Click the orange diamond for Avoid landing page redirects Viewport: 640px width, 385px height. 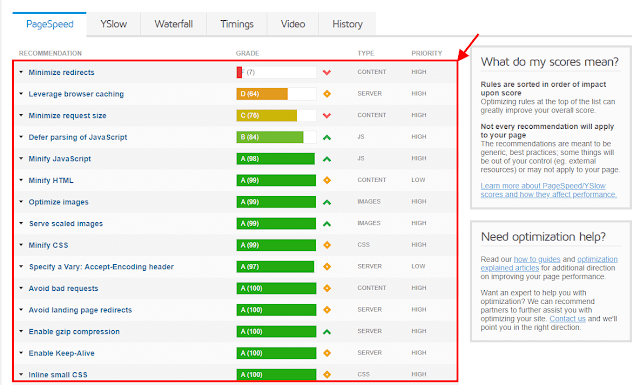click(327, 310)
